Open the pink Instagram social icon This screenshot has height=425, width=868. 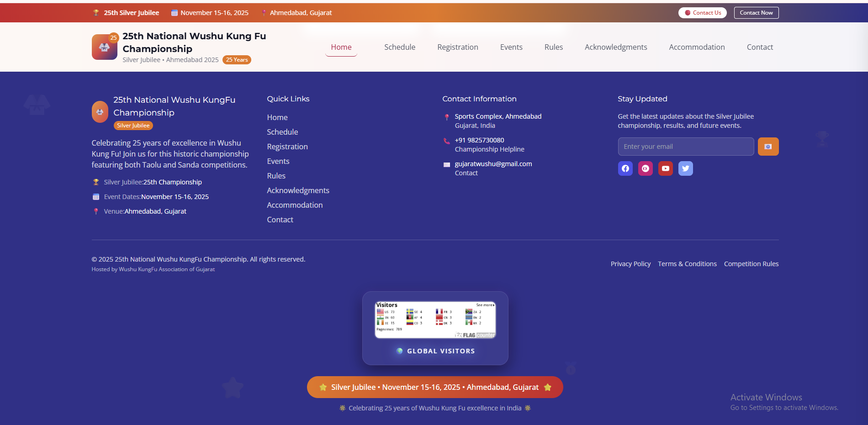645,168
